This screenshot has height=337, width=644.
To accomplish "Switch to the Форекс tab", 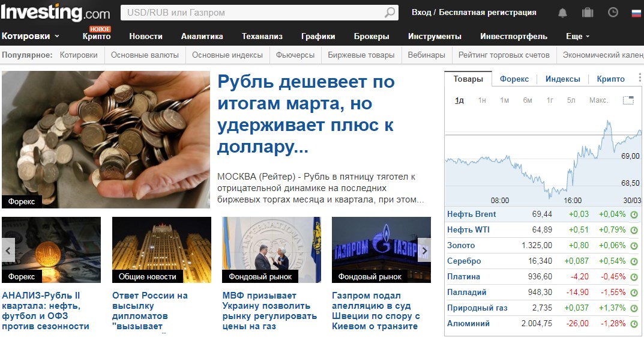I will click(514, 79).
